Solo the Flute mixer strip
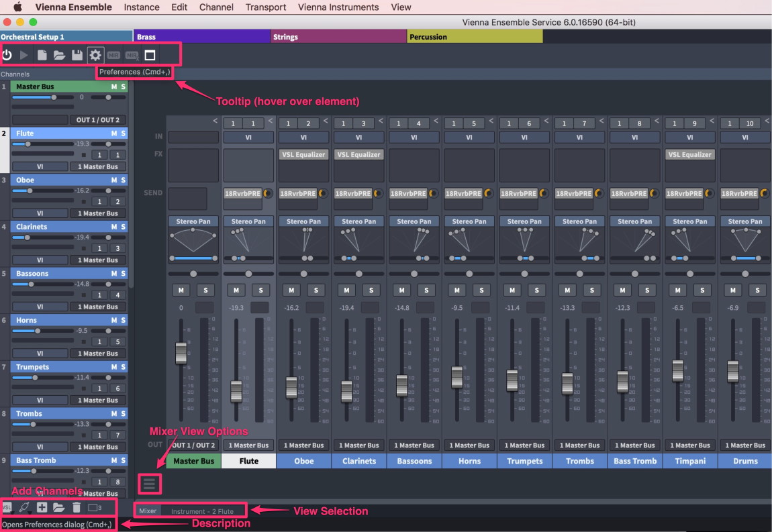The height and width of the screenshot is (532, 772). [x=261, y=290]
